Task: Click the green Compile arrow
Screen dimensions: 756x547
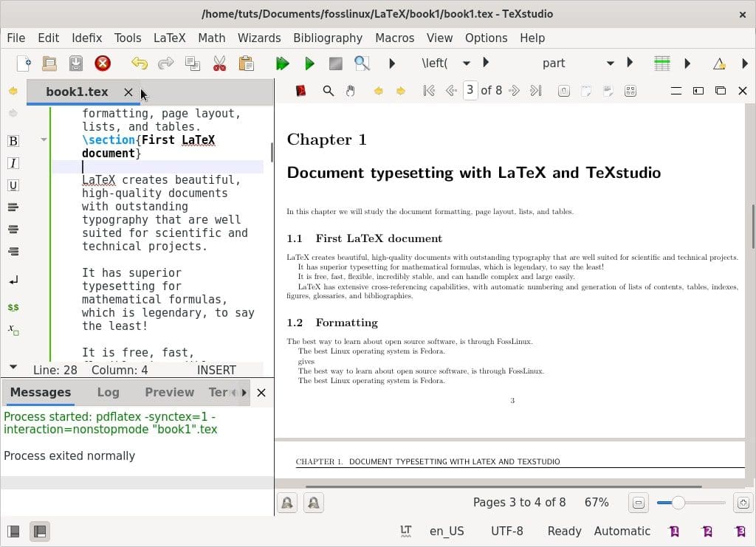Action: click(309, 63)
